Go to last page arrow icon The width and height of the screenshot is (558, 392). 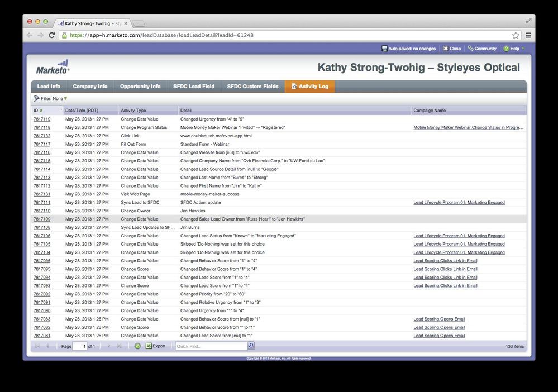tap(119, 346)
